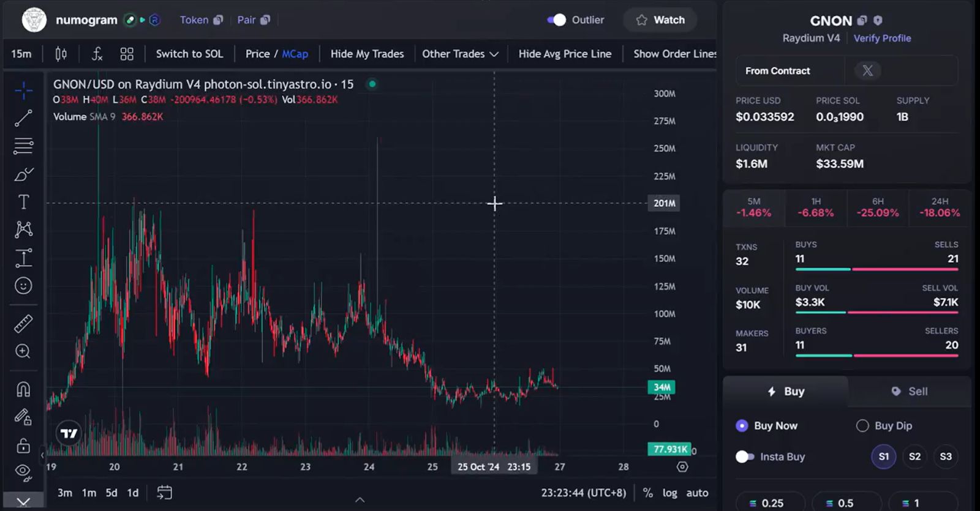This screenshot has height=511, width=980.
Task: Select the Text annotation tool
Action: point(23,202)
